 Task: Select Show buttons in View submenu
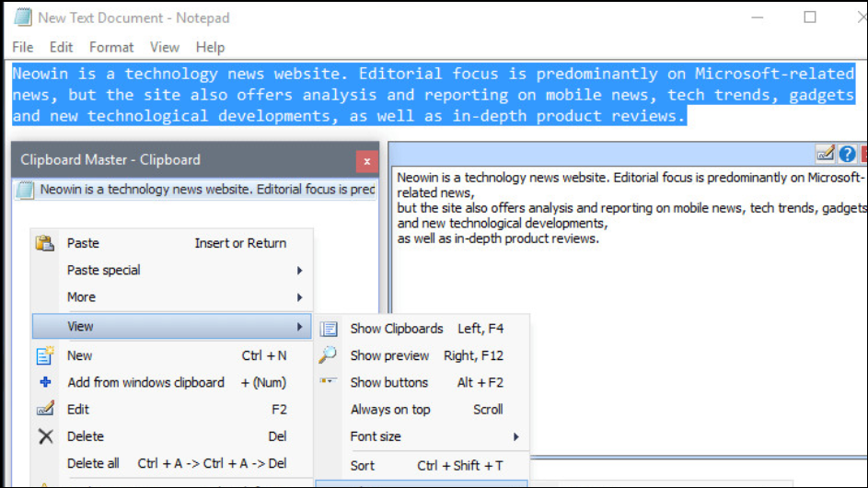click(422, 383)
